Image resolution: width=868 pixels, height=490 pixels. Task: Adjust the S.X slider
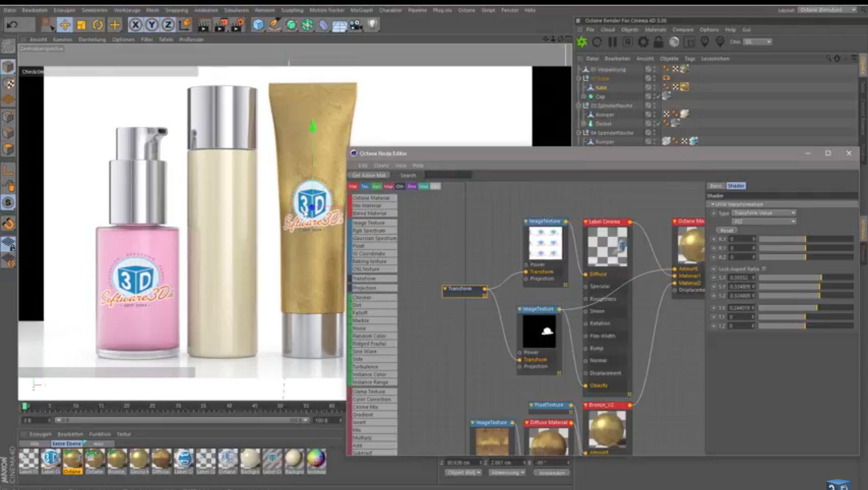coord(806,277)
